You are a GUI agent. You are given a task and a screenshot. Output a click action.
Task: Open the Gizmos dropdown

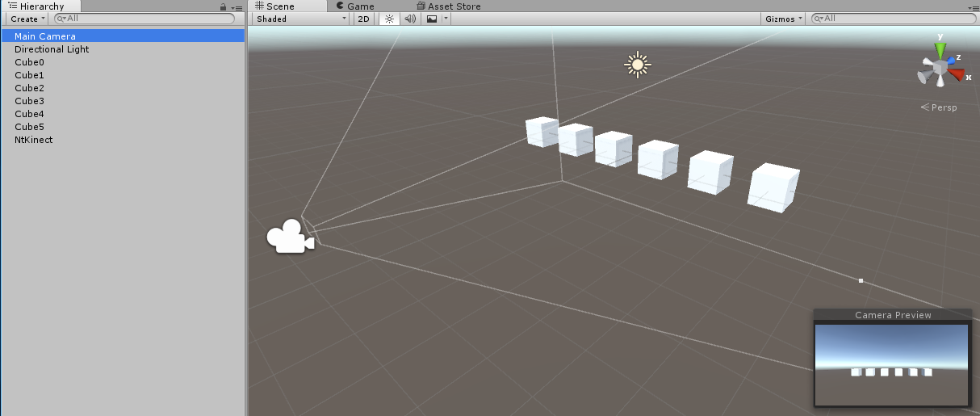(784, 19)
